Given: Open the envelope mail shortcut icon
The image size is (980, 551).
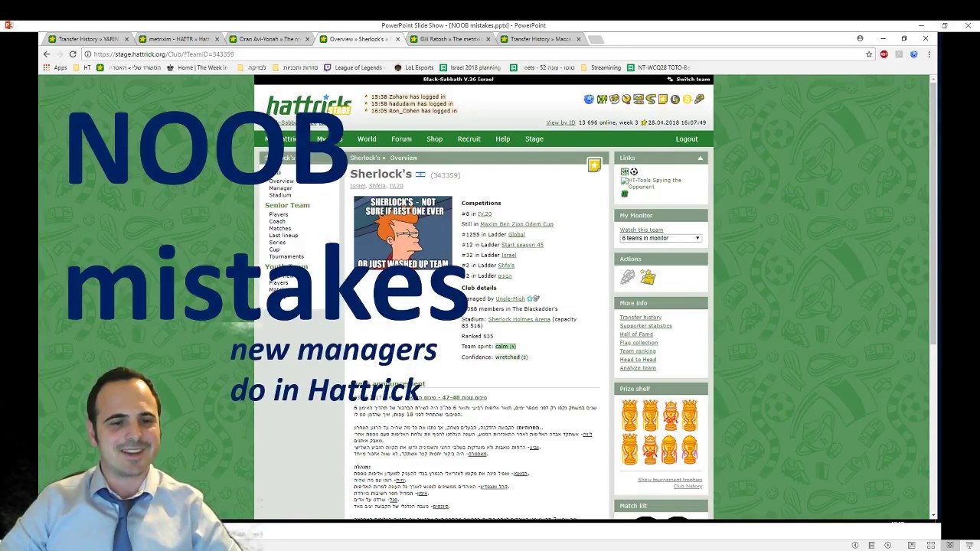Looking at the screenshot, I should 639,99.
